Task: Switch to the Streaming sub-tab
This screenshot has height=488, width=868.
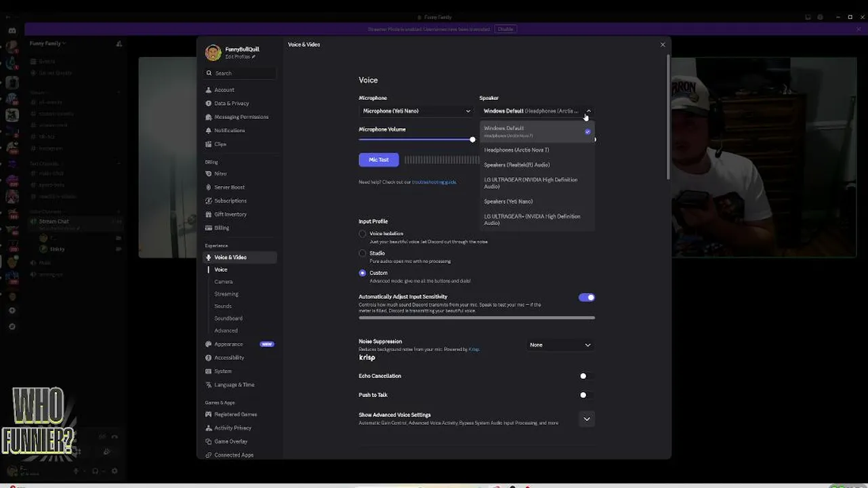Action: point(226,294)
